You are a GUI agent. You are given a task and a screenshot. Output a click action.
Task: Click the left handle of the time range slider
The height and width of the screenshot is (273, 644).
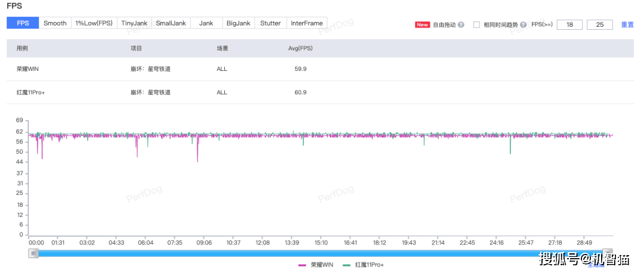pos(34,253)
